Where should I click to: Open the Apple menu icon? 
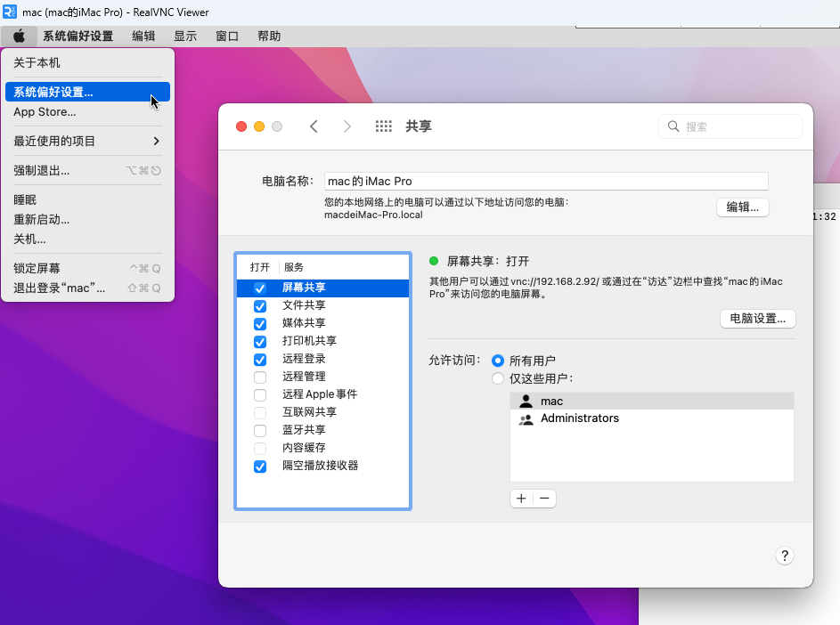[x=19, y=36]
